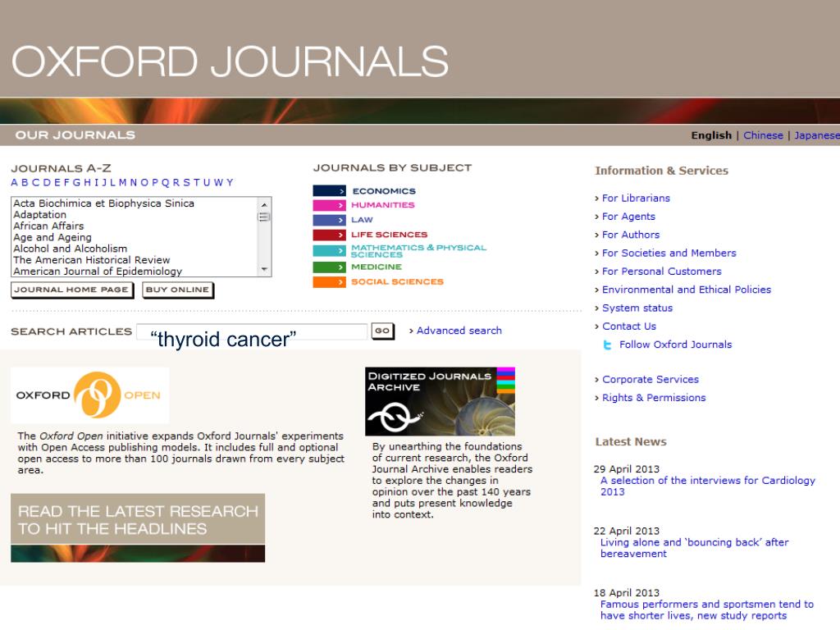Open Famous performers shorter lives news item

point(706,609)
